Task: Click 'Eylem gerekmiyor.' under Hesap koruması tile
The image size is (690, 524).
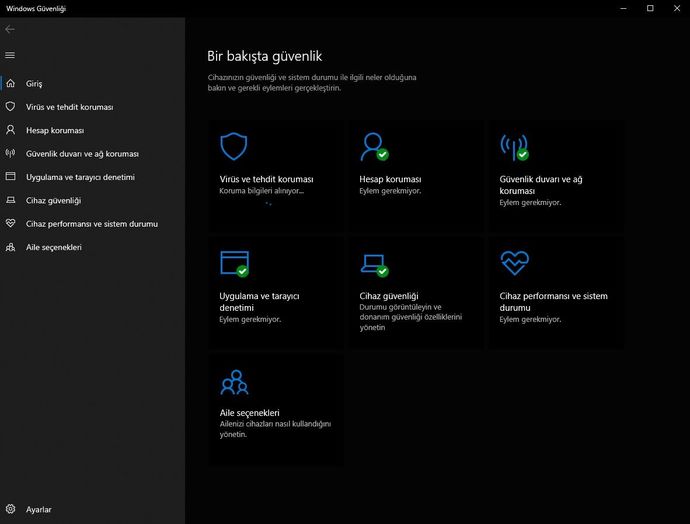Action: (x=390, y=191)
